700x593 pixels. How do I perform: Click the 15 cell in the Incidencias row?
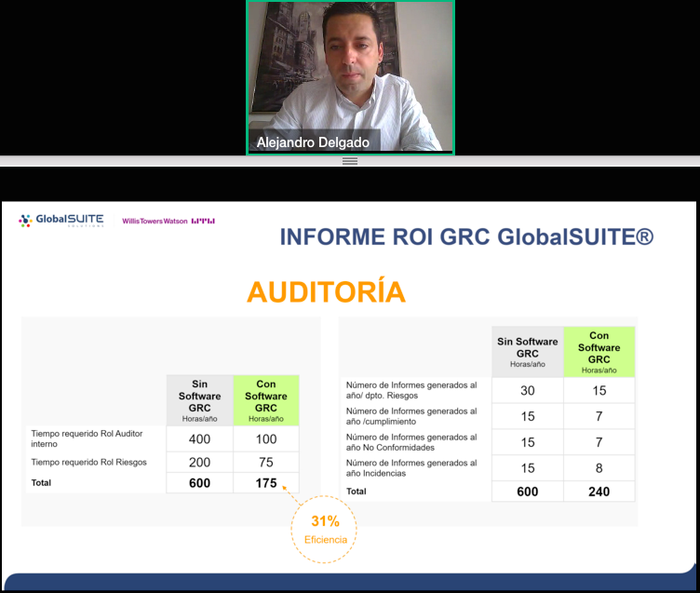528,468
